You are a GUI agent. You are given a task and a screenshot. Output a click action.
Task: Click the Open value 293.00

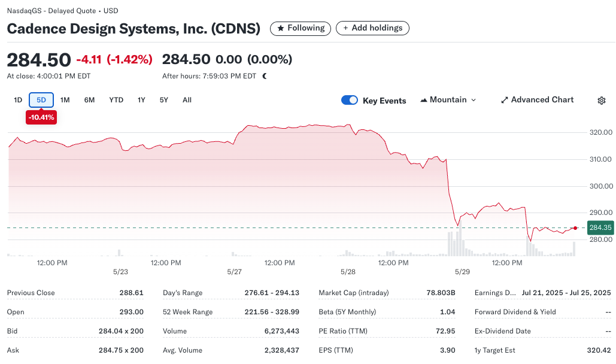[131, 312]
